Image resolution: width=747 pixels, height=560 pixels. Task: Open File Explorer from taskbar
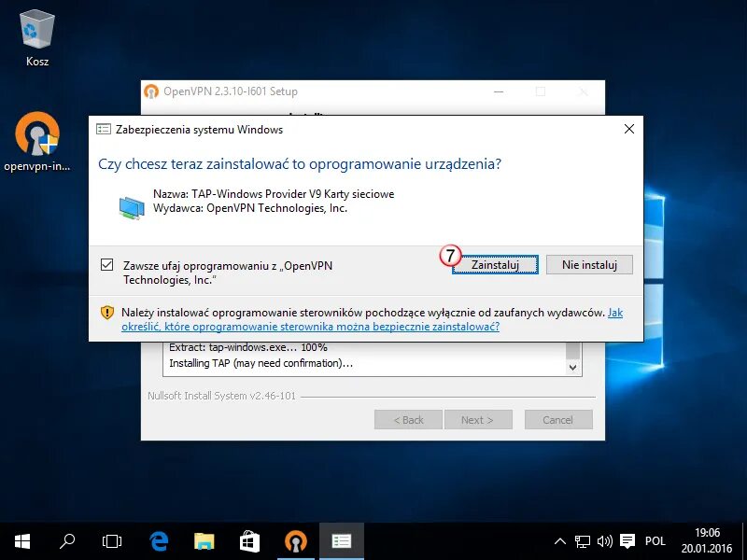[x=204, y=541]
